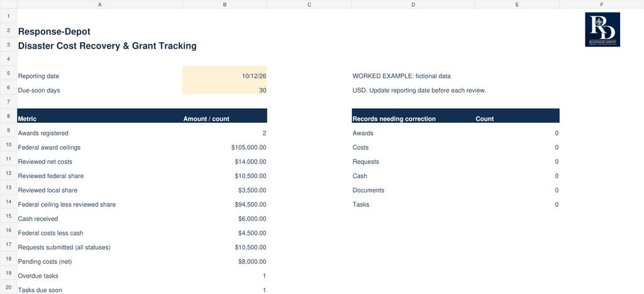Click the Tasks due soon label
Screen dimensions: 644x294
[x=40, y=290]
